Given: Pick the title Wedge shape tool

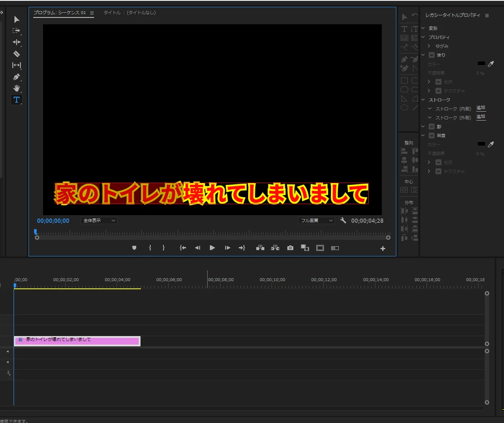Looking at the screenshot, I should [404, 98].
